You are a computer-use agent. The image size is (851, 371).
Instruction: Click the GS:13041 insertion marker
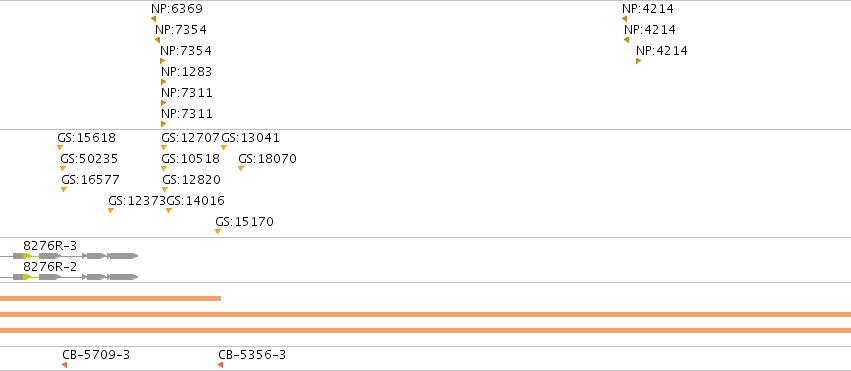224,148
